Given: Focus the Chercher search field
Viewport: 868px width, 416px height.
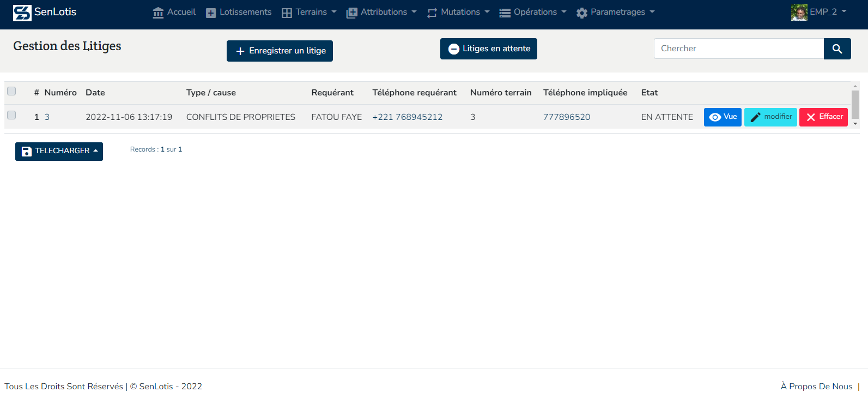Looking at the screenshot, I should pos(738,49).
